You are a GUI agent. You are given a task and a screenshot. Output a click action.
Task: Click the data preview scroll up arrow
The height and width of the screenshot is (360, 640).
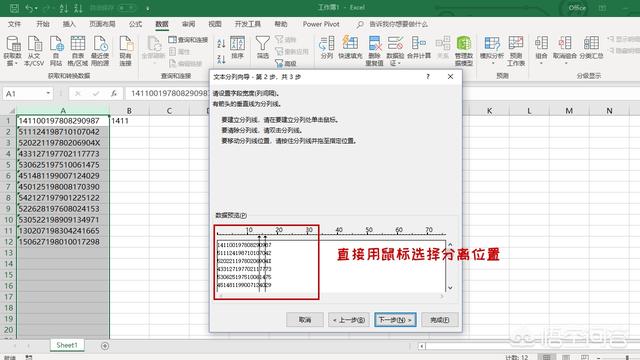click(x=450, y=244)
